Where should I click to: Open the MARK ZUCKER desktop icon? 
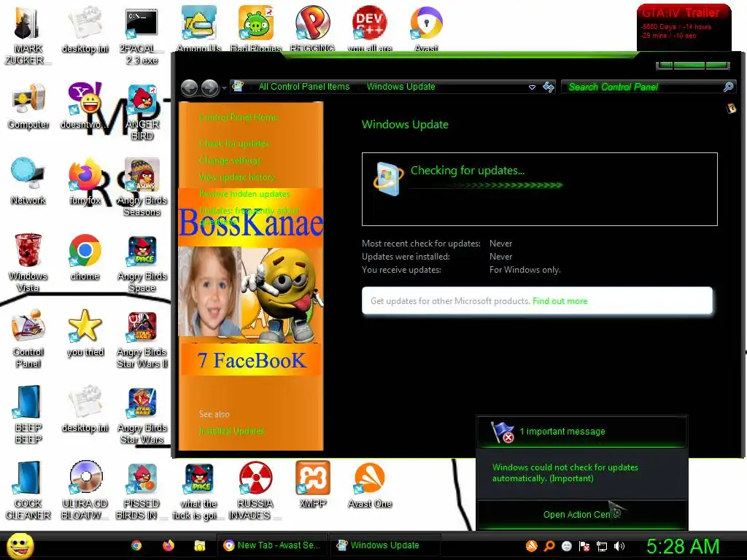(28, 35)
